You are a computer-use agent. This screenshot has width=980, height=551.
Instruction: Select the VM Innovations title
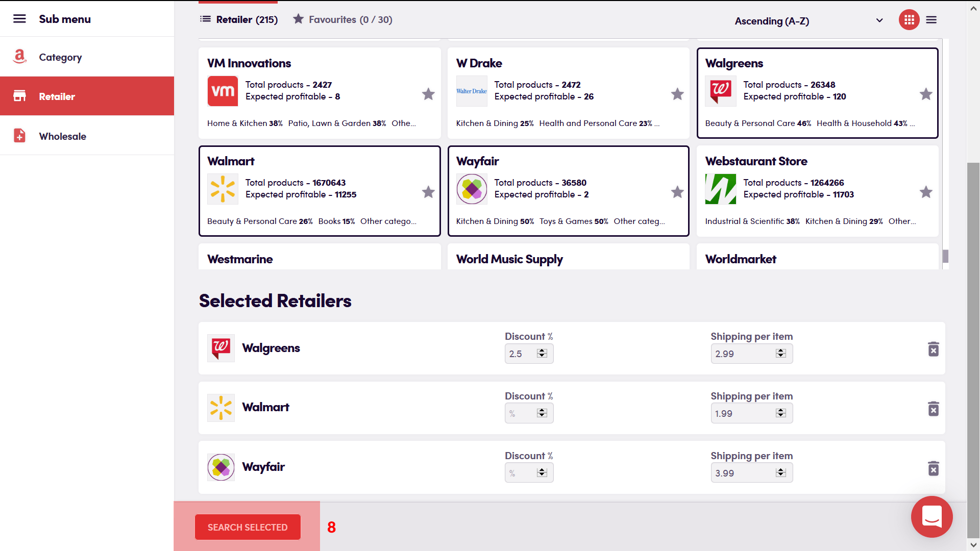[x=249, y=63]
